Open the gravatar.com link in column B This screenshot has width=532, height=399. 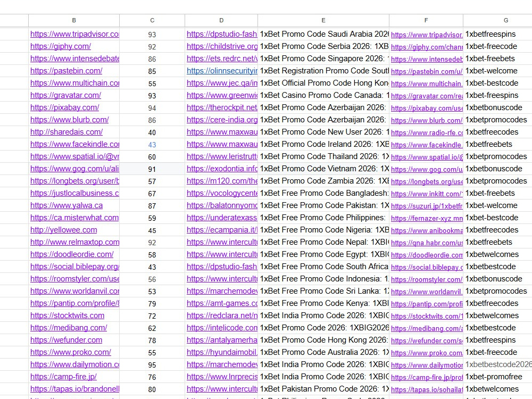[65, 95]
